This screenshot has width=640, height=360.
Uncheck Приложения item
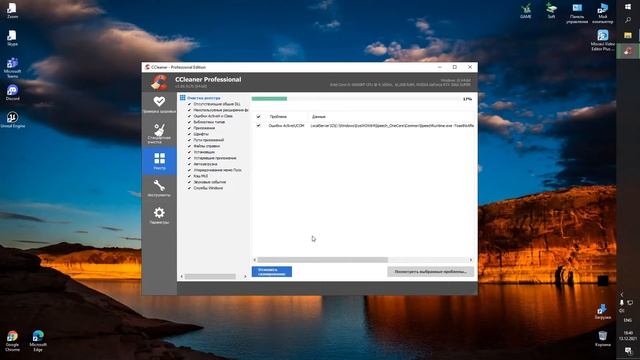[x=189, y=128]
